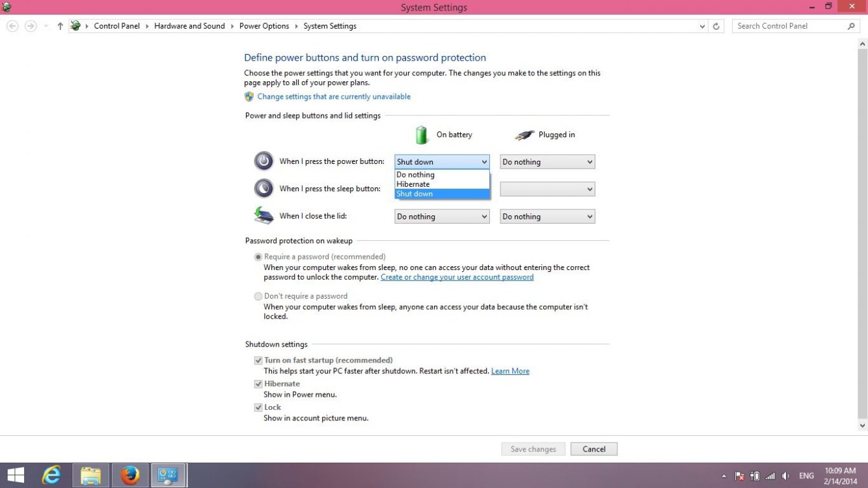
Task: Open the volume icon in the system tray
Action: pos(785,476)
